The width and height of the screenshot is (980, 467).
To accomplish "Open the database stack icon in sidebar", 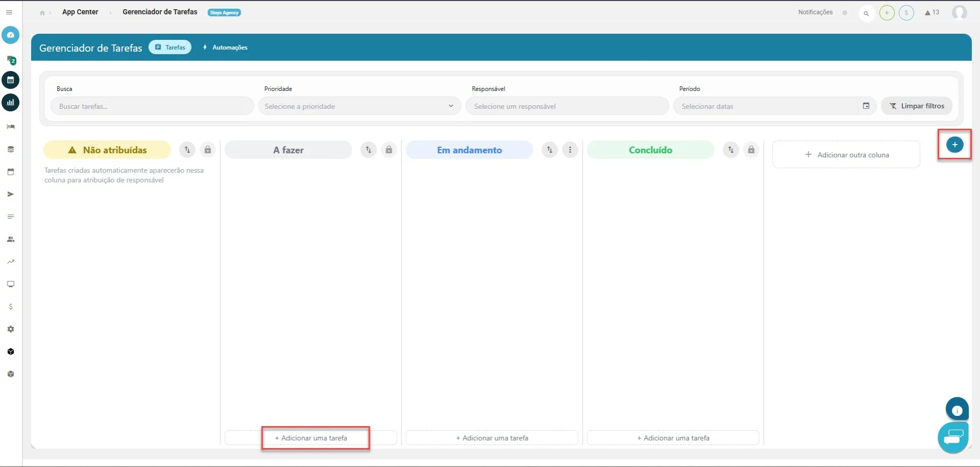I will [11, 149].
